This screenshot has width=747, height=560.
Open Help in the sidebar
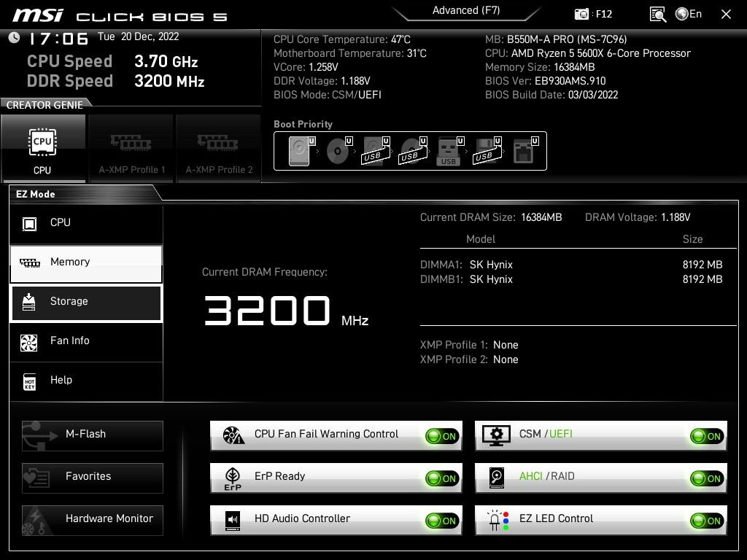click(x=86, y=381)
